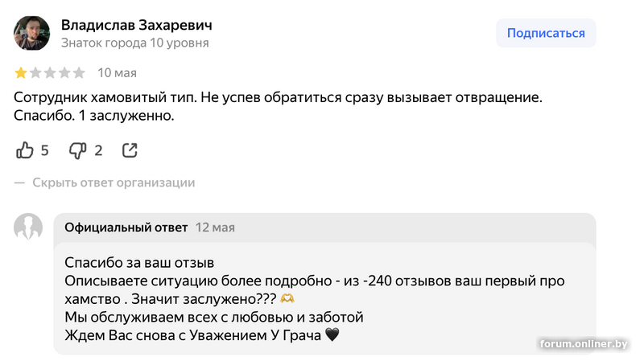Click the dislike count number 2
The image size is (644, 361).
click(98, 150)
